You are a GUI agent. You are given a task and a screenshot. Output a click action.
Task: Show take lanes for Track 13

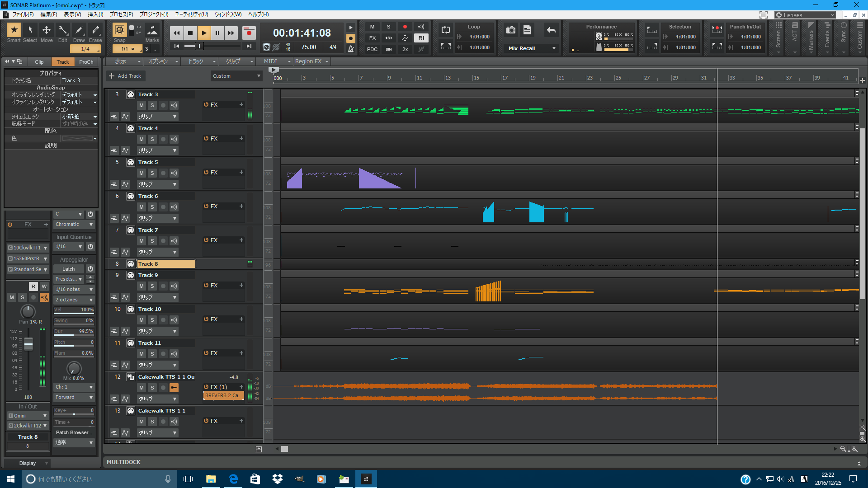[x=114, y=433]
